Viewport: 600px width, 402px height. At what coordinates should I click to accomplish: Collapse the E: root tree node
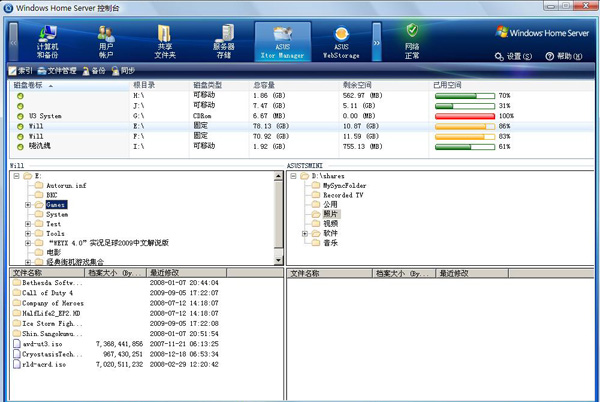pos(16,176)
